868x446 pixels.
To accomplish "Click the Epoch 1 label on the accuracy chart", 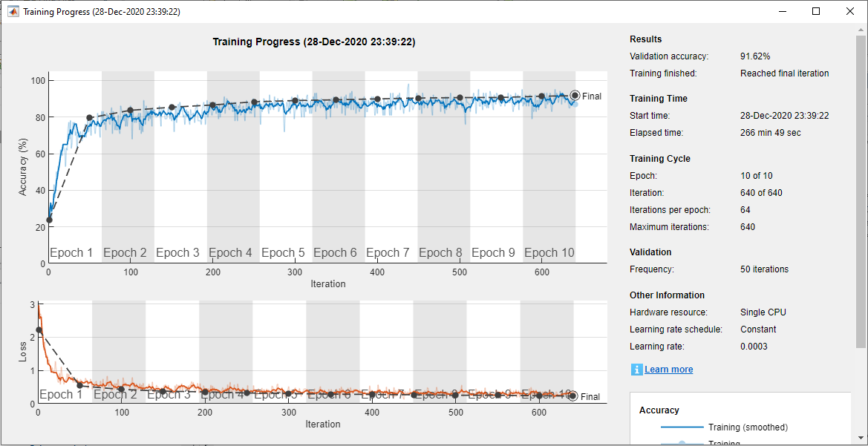I will click(x=71, y=252).
